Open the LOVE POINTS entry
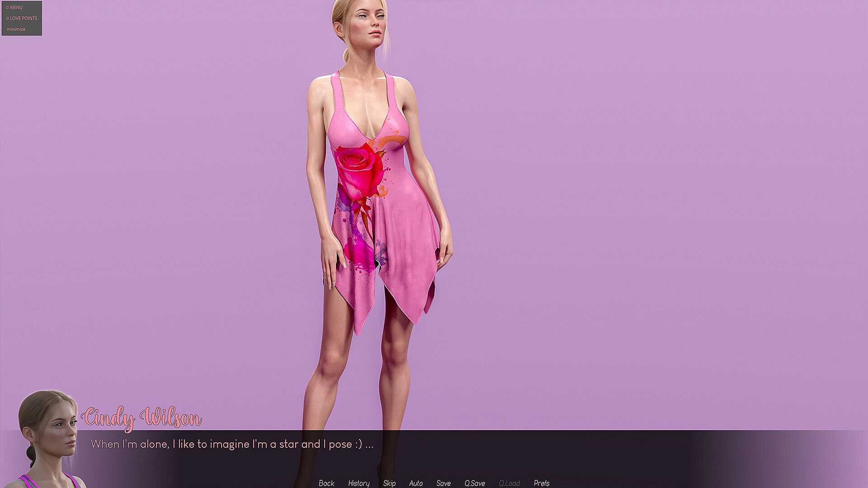This screenshot has width=868, height=488. tap(24, 19)
